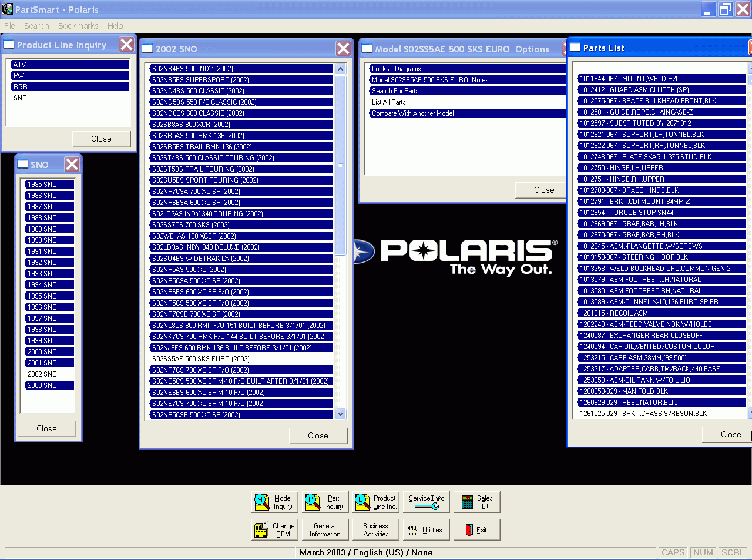The width and height of the screenshot is (752, 560).
Task: Select 1999 SNO year
Action: click(x=49, y=341)
